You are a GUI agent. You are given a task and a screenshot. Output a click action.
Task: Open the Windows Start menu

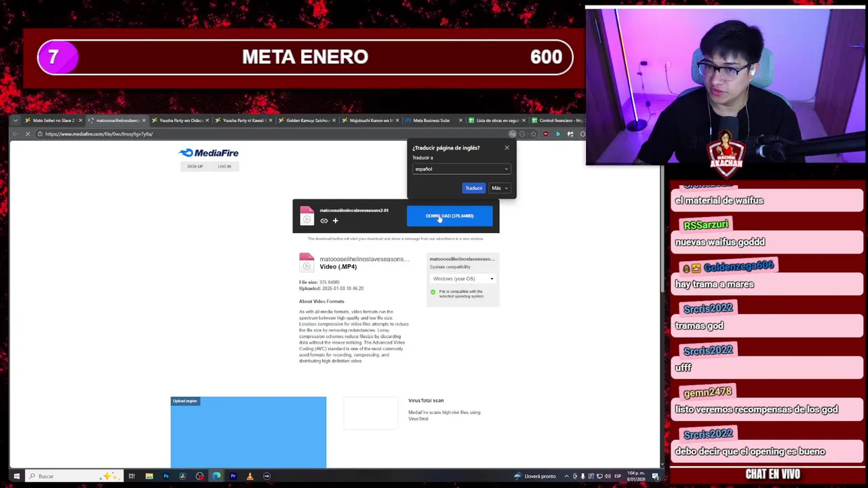[x=16, y=476]
